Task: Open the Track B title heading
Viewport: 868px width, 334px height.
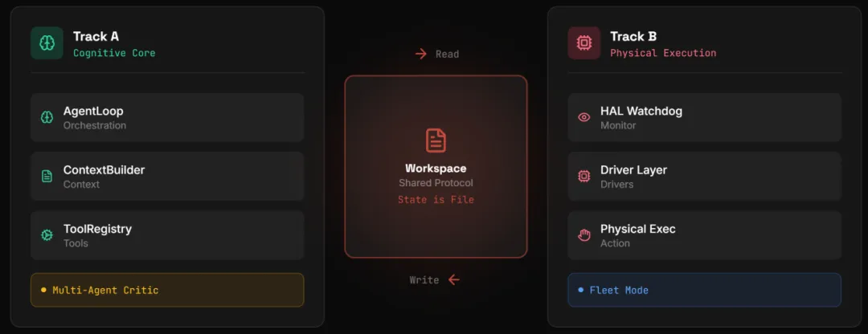Action: tap(633, 36)
